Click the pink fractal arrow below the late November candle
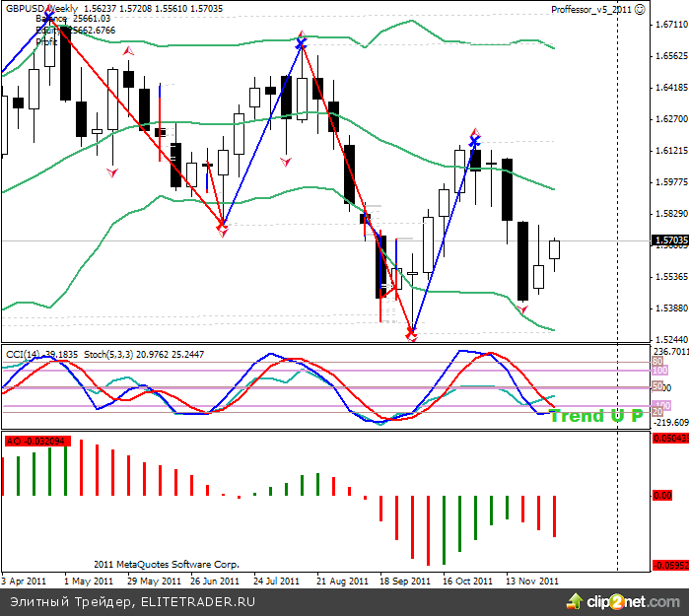Screen dimensions: 689x616 [523, 309]
